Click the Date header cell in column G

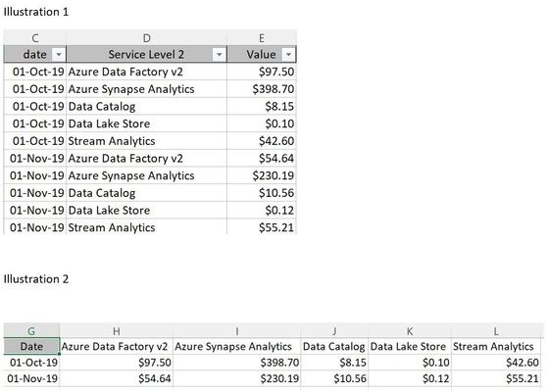(x=31, y=346)
